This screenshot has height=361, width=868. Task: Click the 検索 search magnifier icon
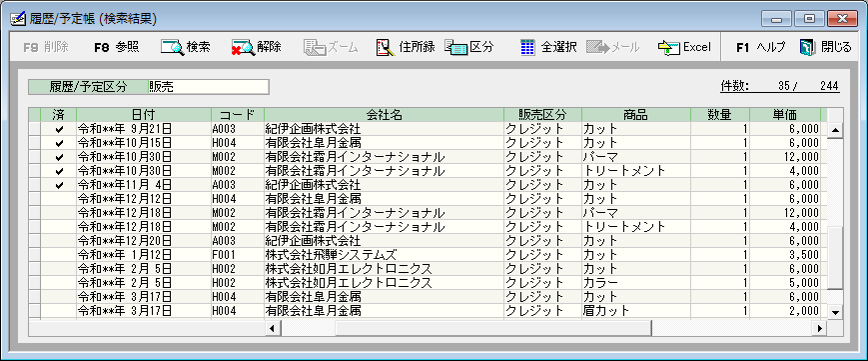tap(172, 47)
